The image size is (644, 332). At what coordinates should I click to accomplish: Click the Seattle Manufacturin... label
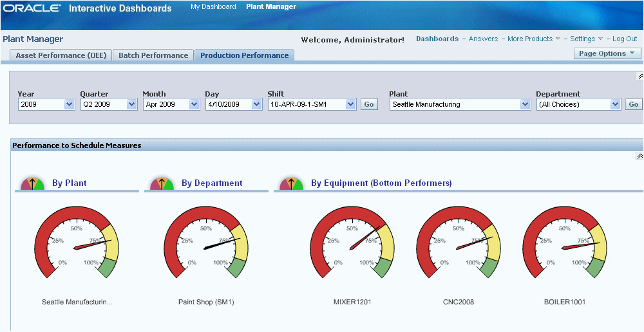(x=77, y=302)
